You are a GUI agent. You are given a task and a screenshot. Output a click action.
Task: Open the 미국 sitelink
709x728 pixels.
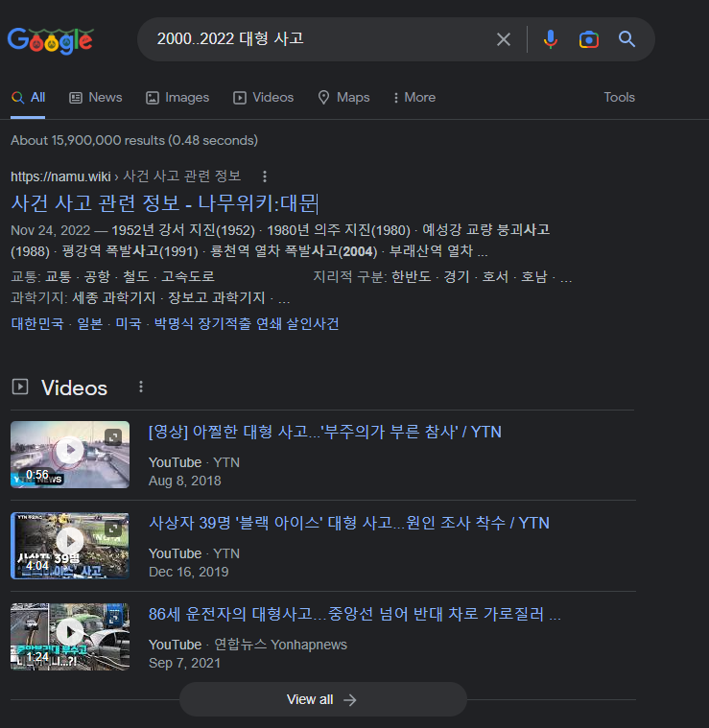point(129,323)
